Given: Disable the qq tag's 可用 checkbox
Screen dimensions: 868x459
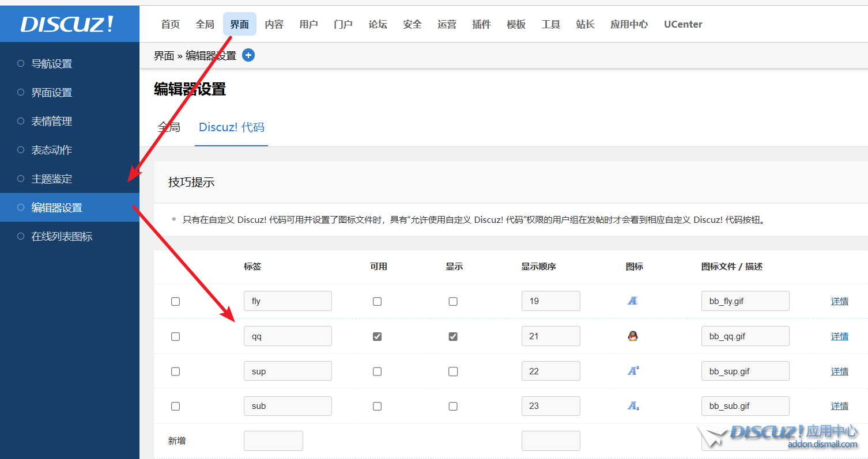Looking at the screenshot, I should [377, 336].
